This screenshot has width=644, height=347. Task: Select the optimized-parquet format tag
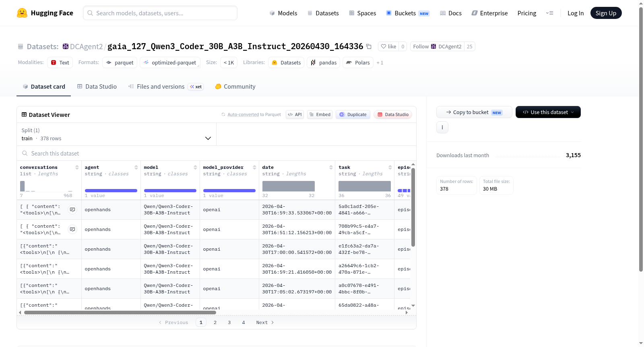(x=170, y=62)
